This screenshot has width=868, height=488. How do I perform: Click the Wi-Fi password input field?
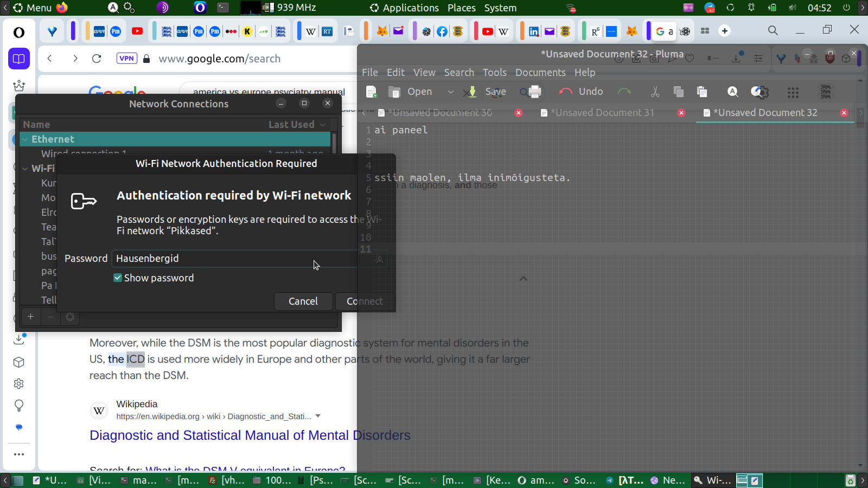click(233, 259)
